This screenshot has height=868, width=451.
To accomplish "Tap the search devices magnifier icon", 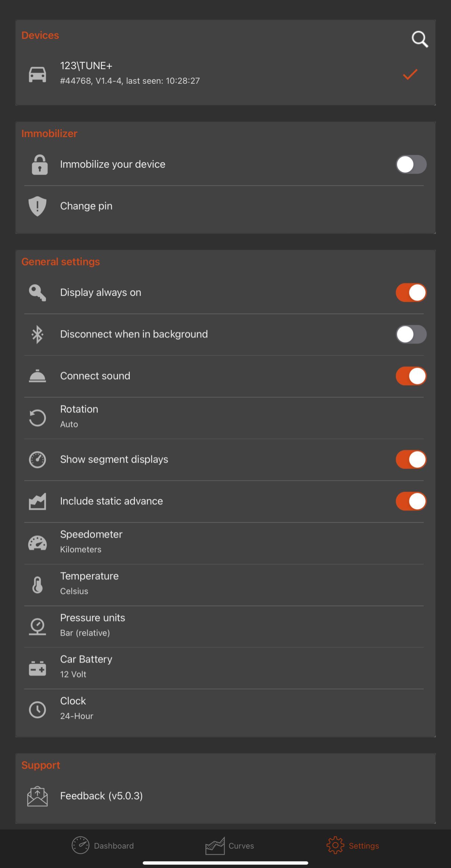I will click(x=419, y=39).
